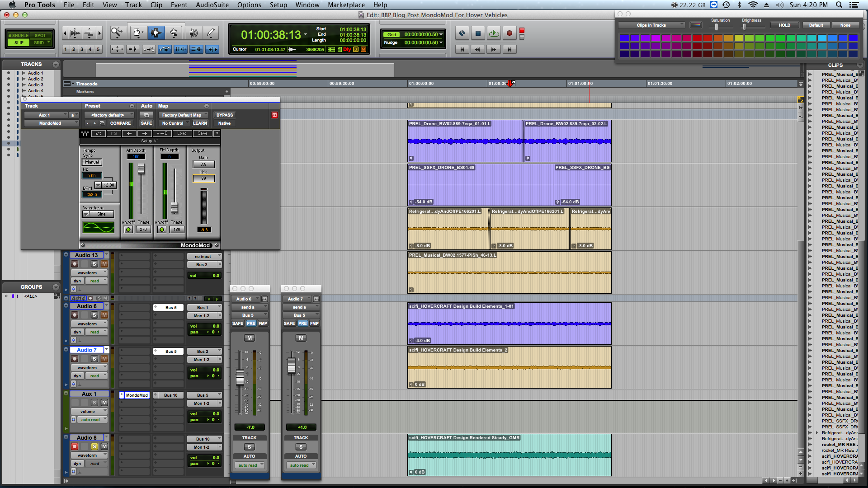Click the red target plug-in window icon
This screenshot has width=868, height=488.
[x=274, y=115]
